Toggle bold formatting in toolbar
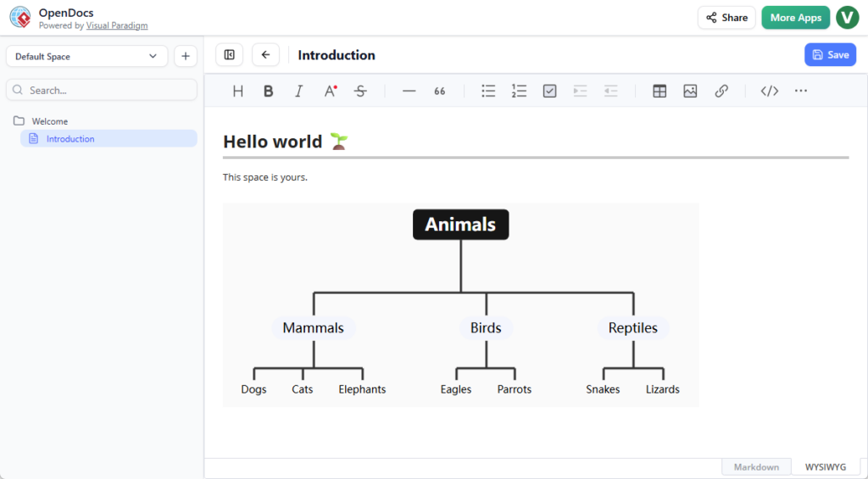Image resolution: width=868 pixels, height=479 pixels. (x=269, y=91)
